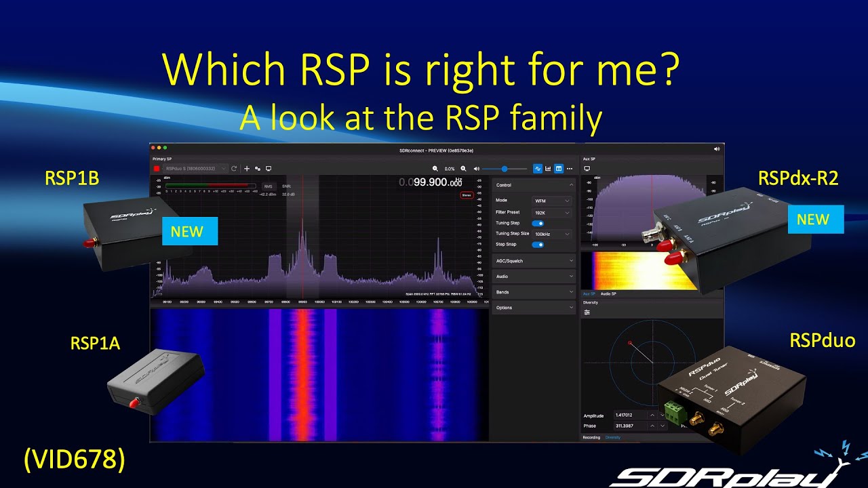Screen dimensions: 868x488
Task: Click the Primary SP panel title
Action: (161, 159)
